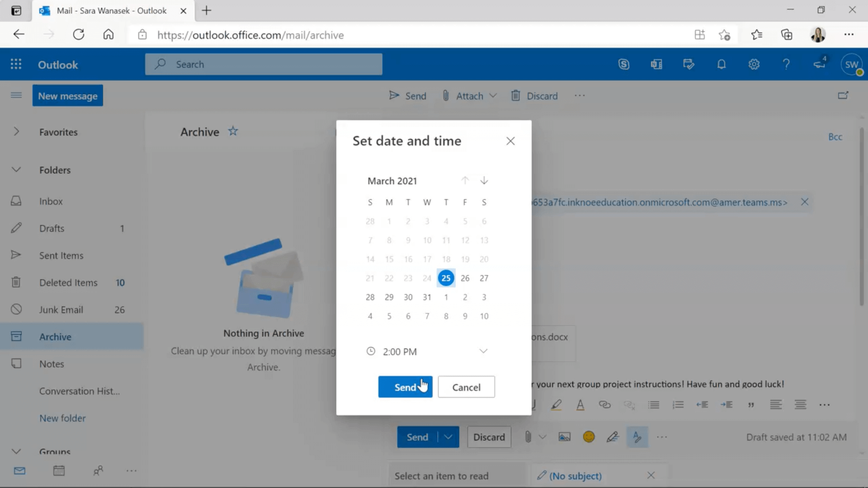This screenshot has height=488, width=868.
Task: Click the Search bar in Outlook
Action: [x=264, y=64]
